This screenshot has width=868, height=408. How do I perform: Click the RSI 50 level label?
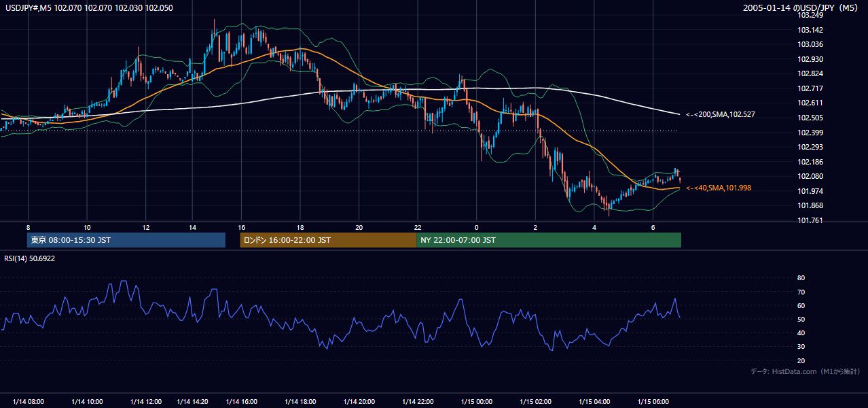801,319
